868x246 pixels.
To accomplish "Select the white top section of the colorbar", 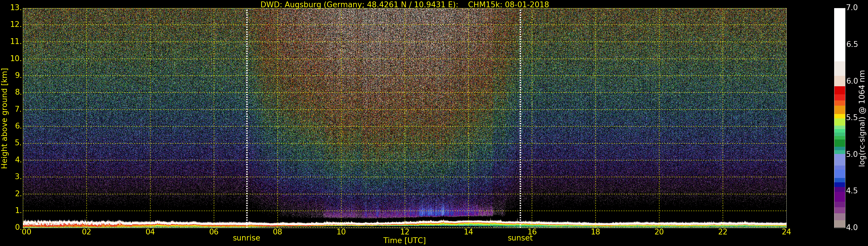I will tap(839, 34).
